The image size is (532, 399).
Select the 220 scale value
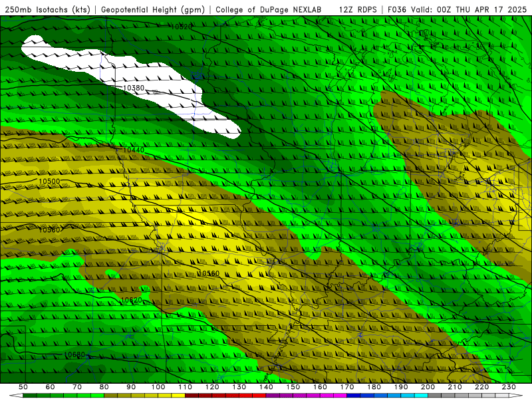481,387
